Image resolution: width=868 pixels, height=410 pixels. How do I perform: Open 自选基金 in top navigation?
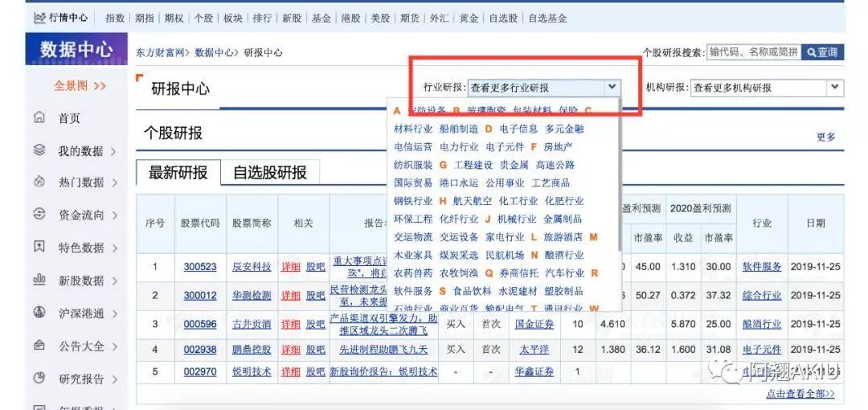pyautogui.click(x=547, y=18)
